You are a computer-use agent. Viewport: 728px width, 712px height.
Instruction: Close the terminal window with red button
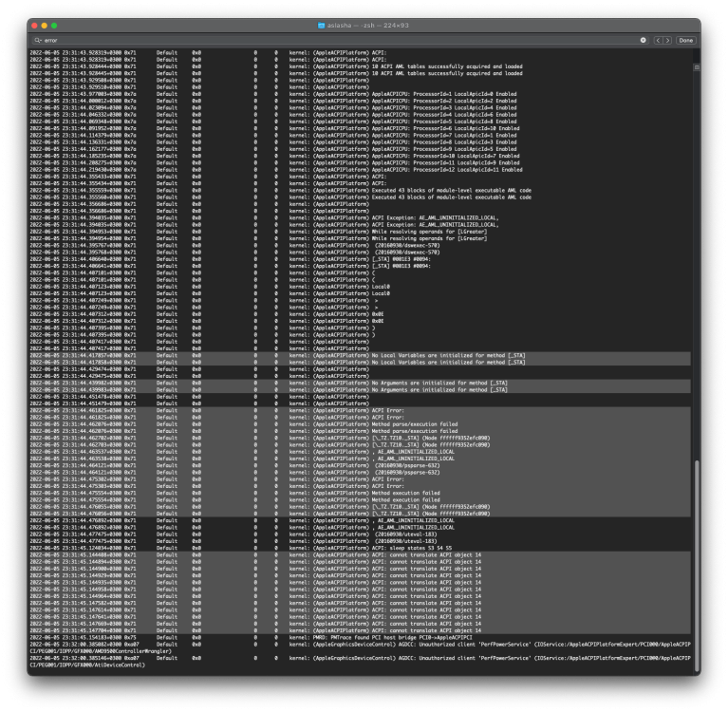(34, 26)
